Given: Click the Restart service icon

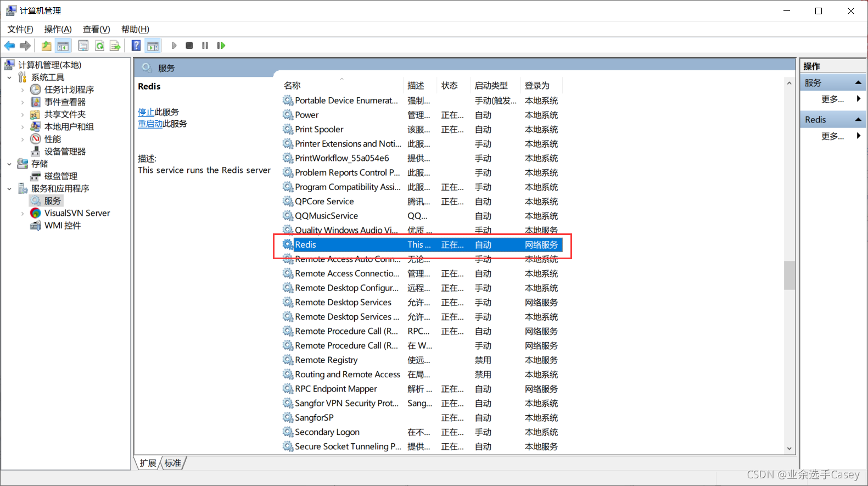Looking at the screenshot, I should [x=221, y=46].
